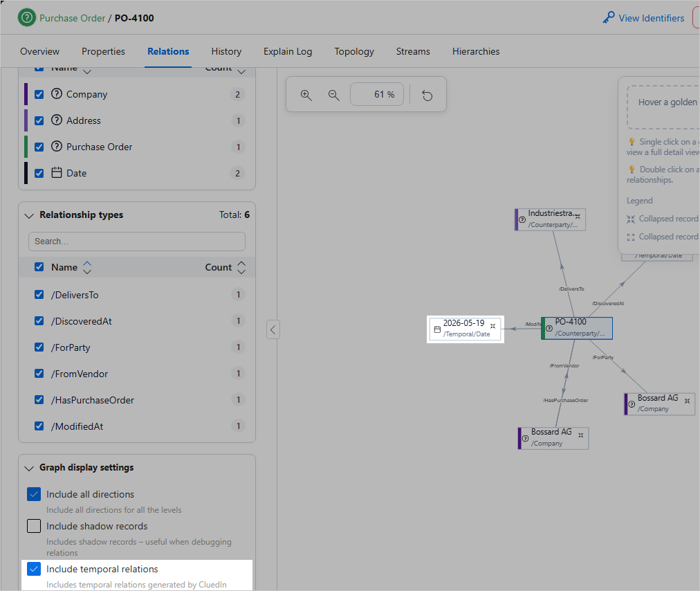Click the relationship types Search field
700x591 pixels.
(x=137, y=242)
